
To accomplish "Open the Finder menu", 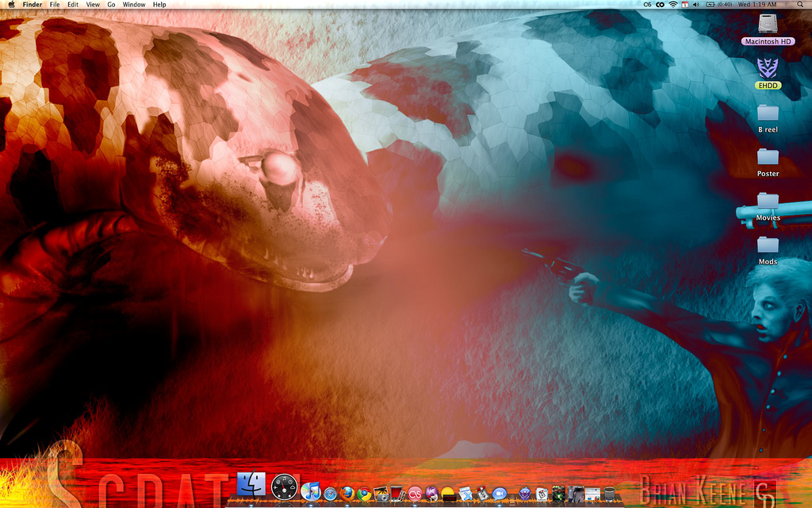I will (32, 4).
